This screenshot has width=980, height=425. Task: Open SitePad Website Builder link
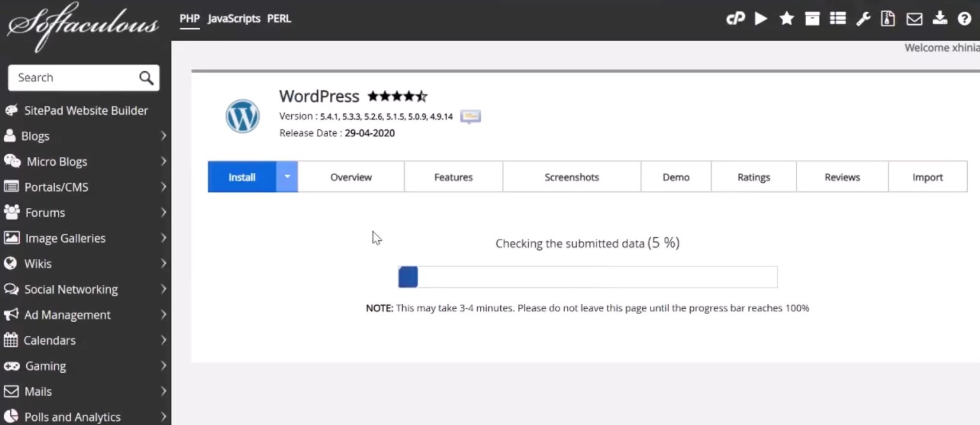pos(86,110)
